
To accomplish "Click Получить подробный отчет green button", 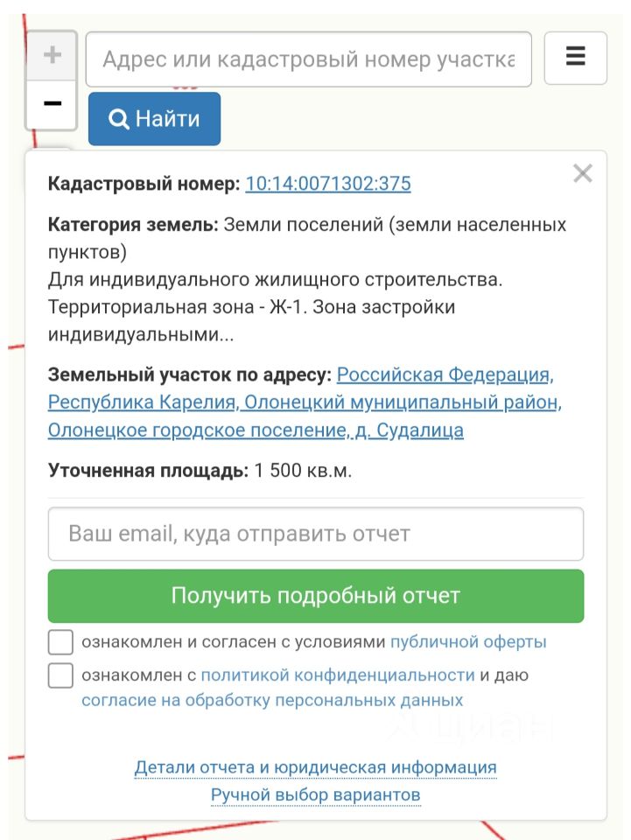I will [x=315, y=596].
